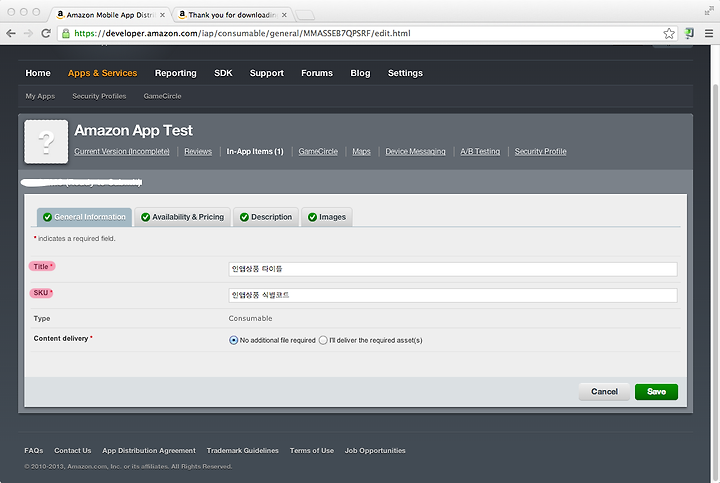Click the Amazon App Test heading
This screenshot has width=720, height=483.
(134, 130)
